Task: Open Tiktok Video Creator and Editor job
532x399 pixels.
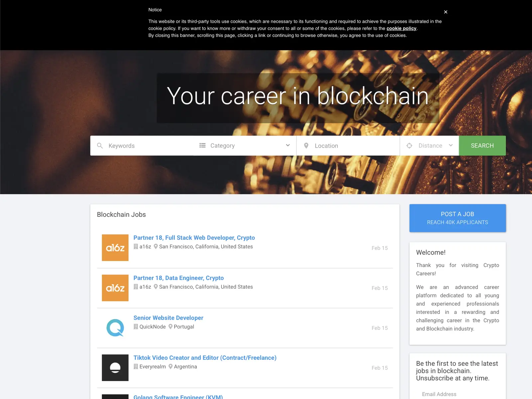Action: 205,358
